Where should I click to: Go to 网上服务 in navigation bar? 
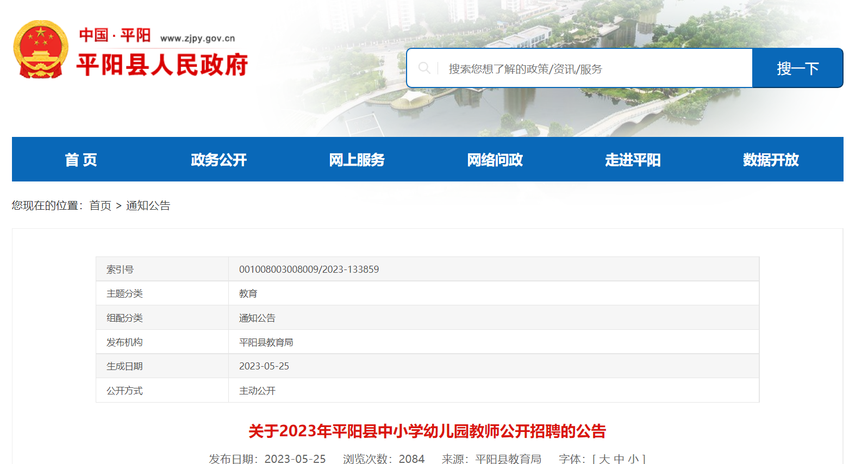pyautogui.click(x=357, y=160)
